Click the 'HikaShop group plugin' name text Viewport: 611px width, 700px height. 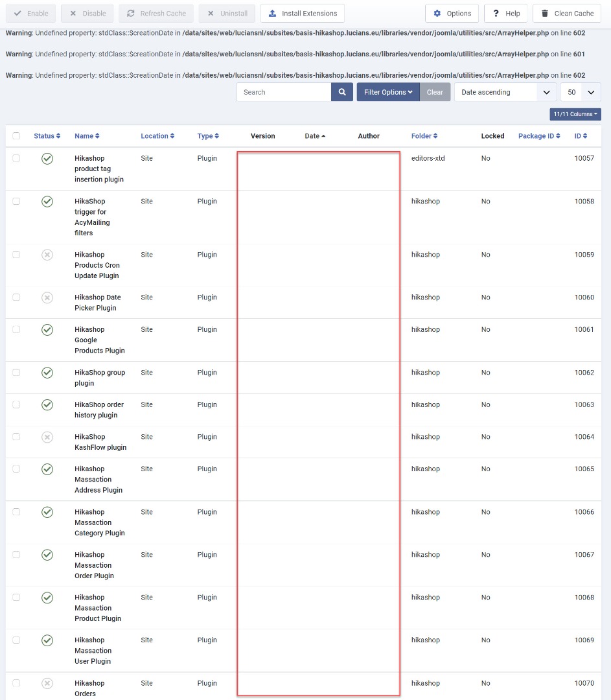(x=100, y=378)
